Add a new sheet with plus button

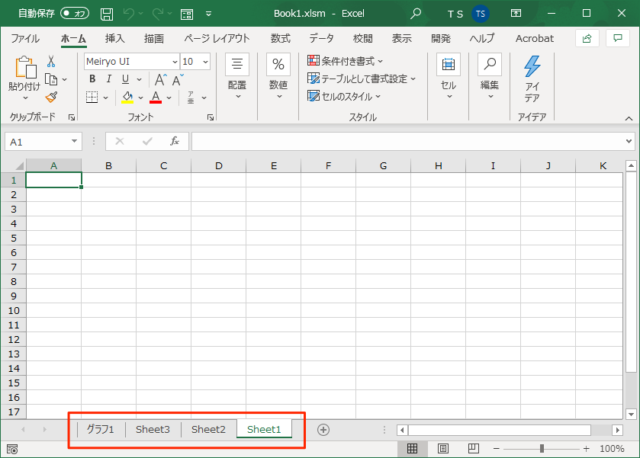(x=323, y=429)
